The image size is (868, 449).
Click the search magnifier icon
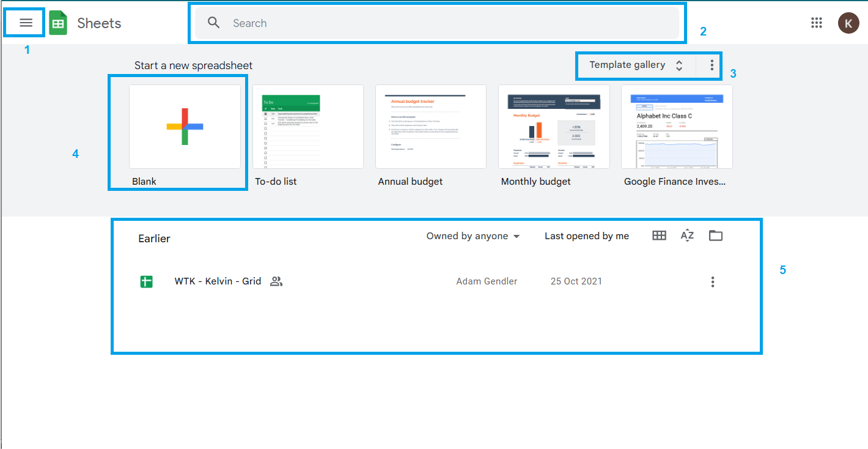pyautogui.click(x=213, y=22)
